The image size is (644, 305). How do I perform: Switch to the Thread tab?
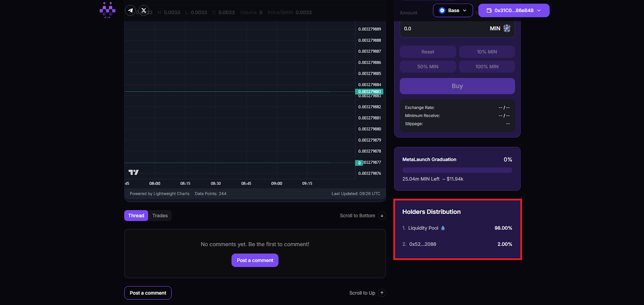(x=136, y=216)
